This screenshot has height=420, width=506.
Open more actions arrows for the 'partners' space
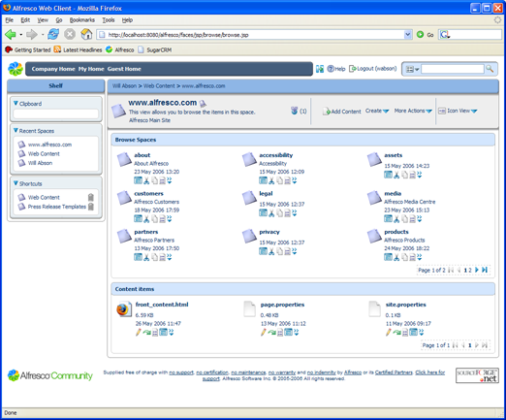point(170,257)
